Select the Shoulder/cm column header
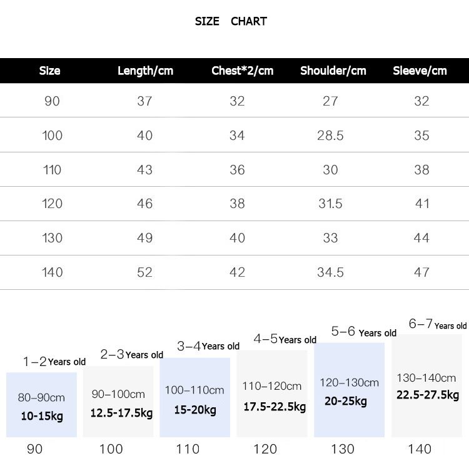Screen dimensions: 469x476 tap(333, 71)
